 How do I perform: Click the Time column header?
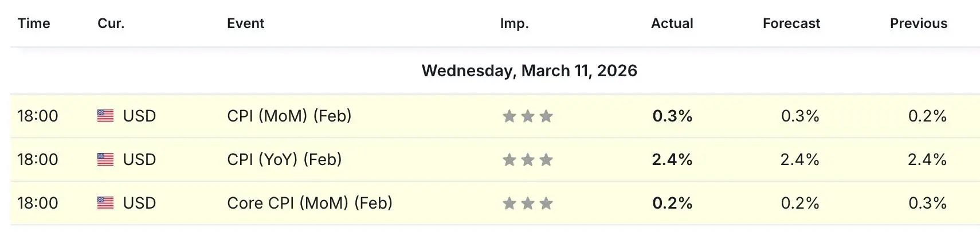point(34,23)
